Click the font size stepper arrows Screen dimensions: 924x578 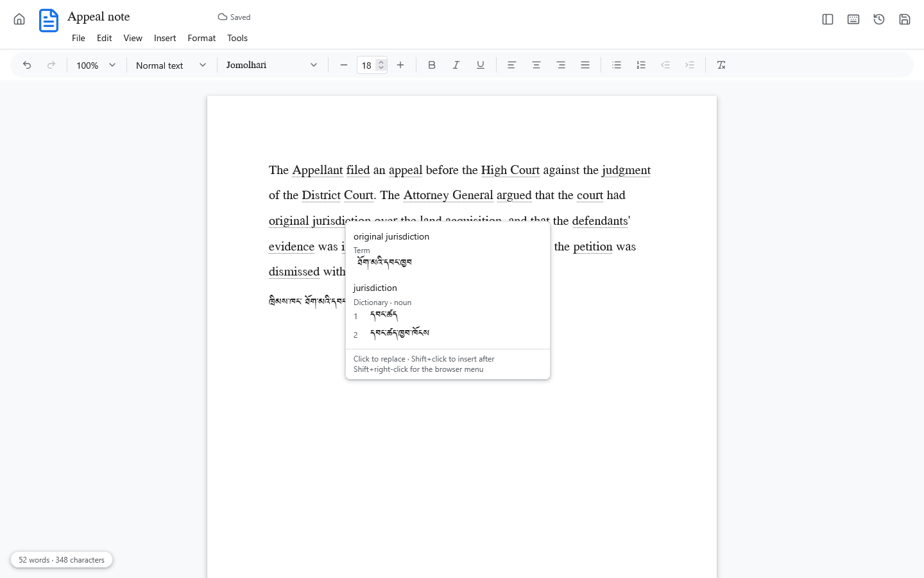(x=381, y=65)
